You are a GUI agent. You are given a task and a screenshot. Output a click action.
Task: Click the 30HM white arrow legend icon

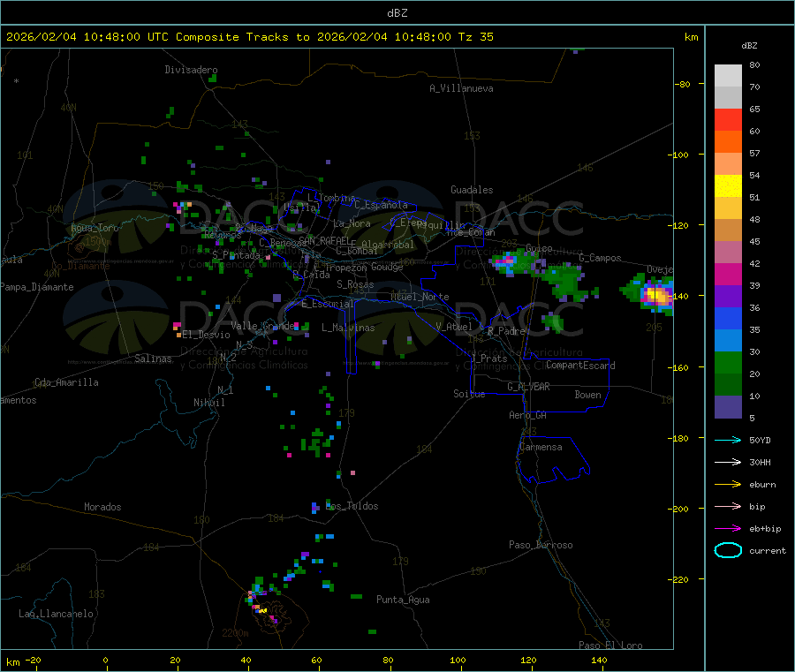(728, 462)
